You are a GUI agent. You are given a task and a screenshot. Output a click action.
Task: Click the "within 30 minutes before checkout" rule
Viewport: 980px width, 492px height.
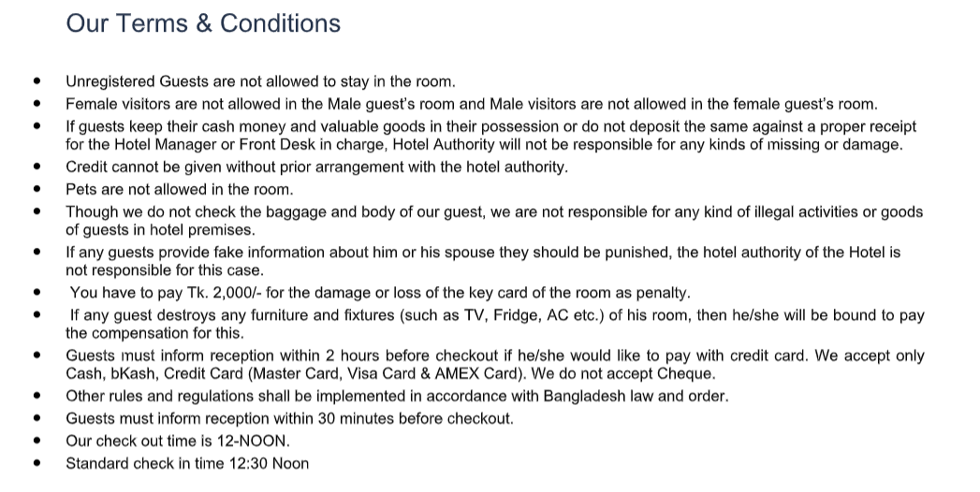(289, 418)
